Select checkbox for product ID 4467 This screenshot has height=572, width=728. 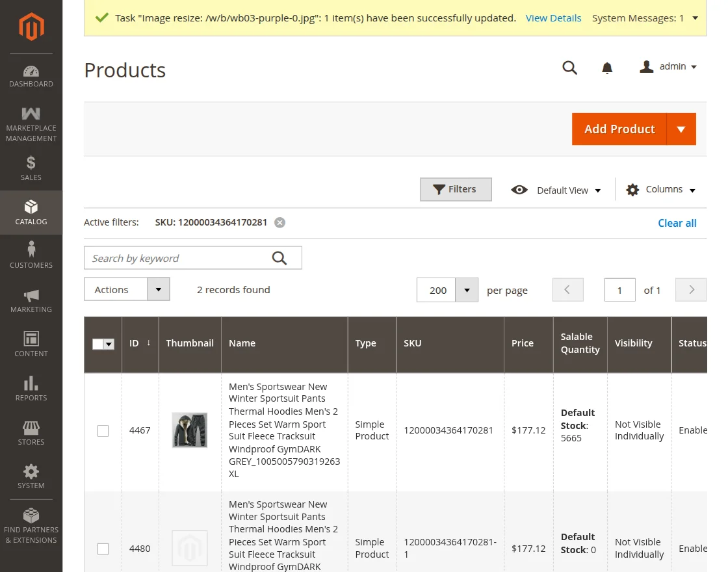coord(103,430)
